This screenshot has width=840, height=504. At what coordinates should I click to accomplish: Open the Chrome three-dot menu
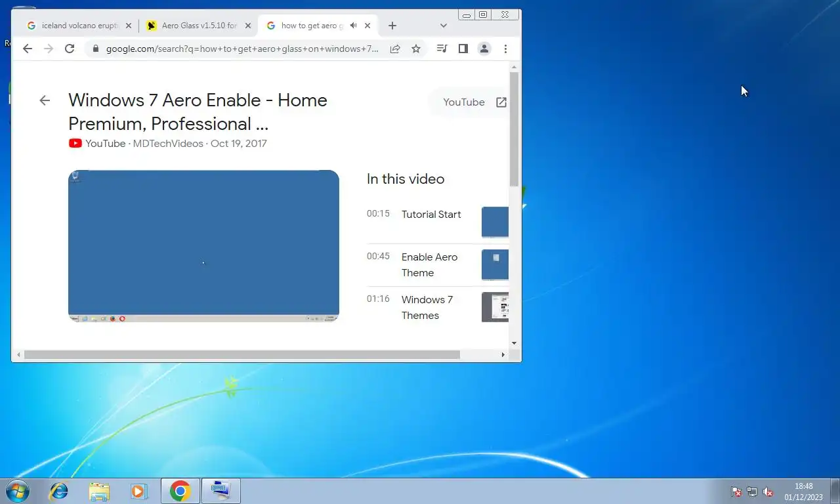(505, 49)
